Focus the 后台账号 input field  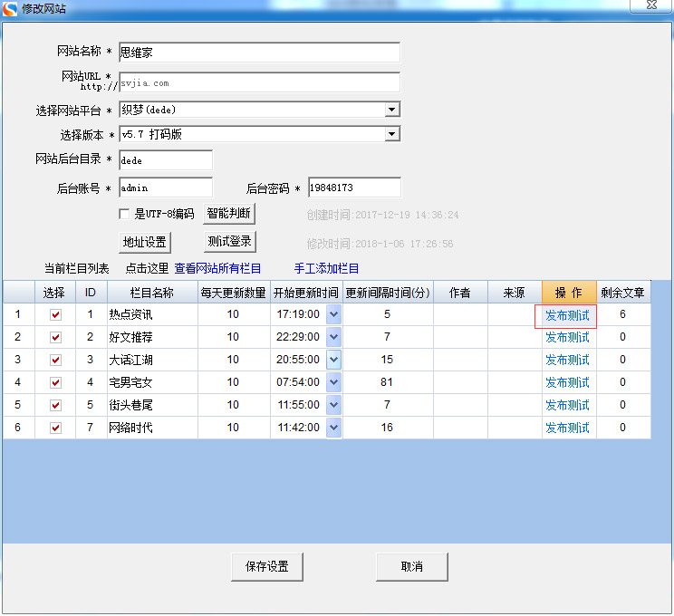[x=166, y=188]
